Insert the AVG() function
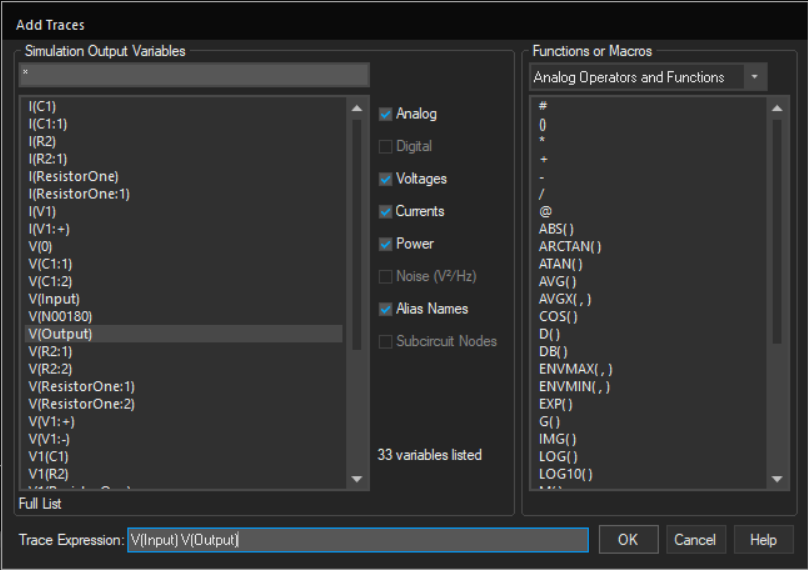The width and height of the screenshot is (808, 570). [x=558, y=281]
